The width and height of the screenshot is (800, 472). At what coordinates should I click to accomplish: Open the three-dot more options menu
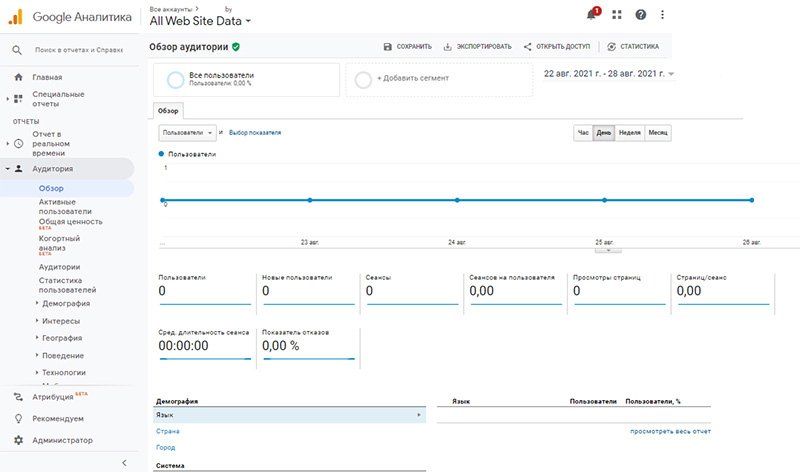click(662, 15)
